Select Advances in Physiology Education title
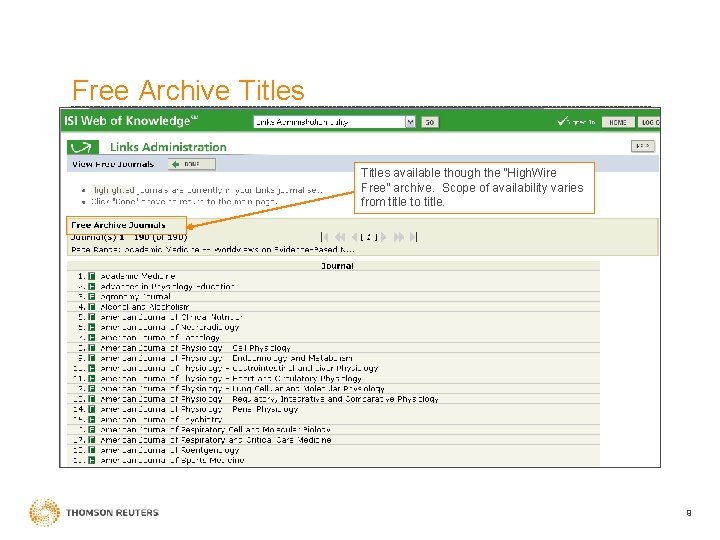 [168, 287]
